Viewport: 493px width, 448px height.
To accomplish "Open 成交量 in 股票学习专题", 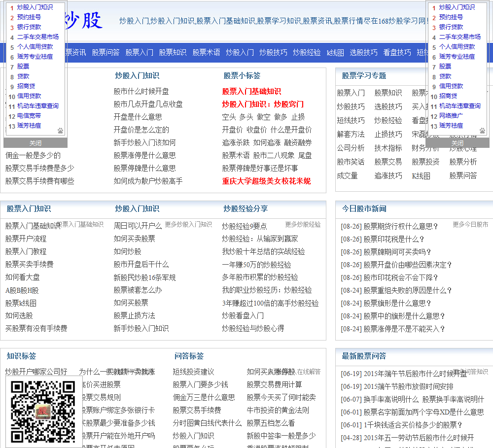I will 347,176.
